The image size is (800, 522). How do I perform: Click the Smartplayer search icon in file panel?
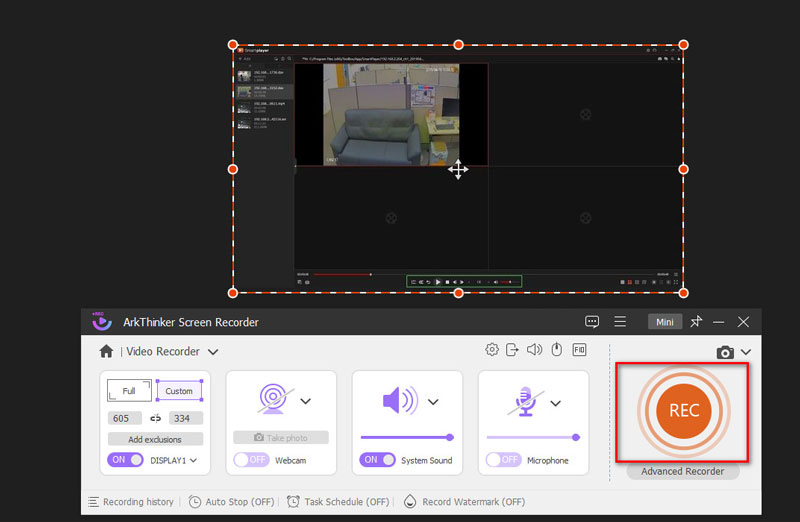point(289,59)
